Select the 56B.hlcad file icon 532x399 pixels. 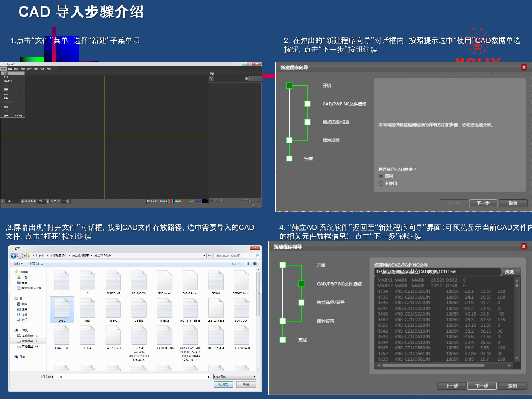[164, 280]
